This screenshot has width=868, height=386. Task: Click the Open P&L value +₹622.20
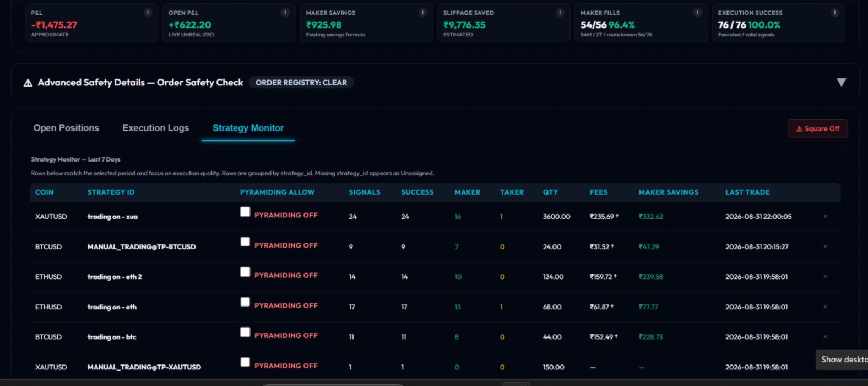190,25
